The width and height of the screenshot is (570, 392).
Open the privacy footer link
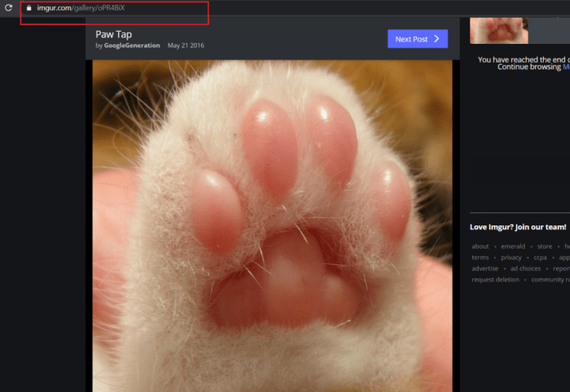[x=511, y=257]
